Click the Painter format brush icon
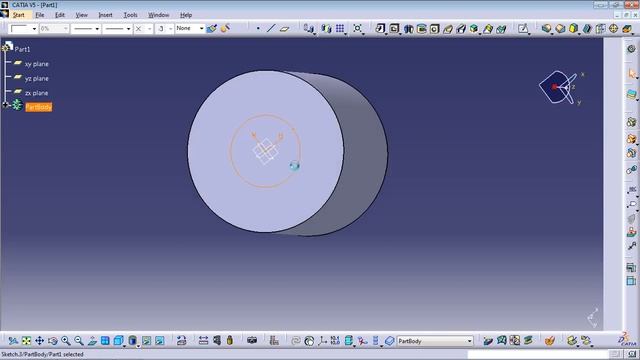 point(211,29)
